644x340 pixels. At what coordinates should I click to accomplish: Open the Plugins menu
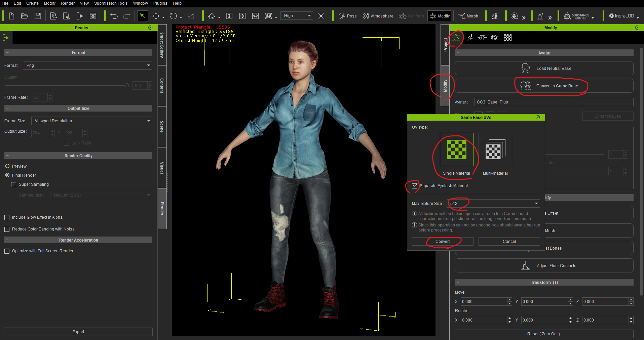click(160, 3)
